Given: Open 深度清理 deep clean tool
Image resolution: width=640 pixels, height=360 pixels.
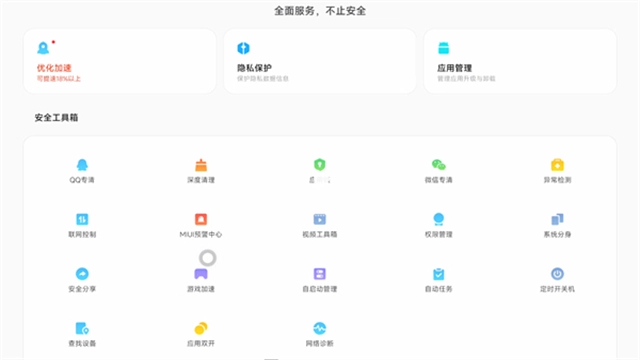Looking at the screenshot, I should tap(201, 171).
